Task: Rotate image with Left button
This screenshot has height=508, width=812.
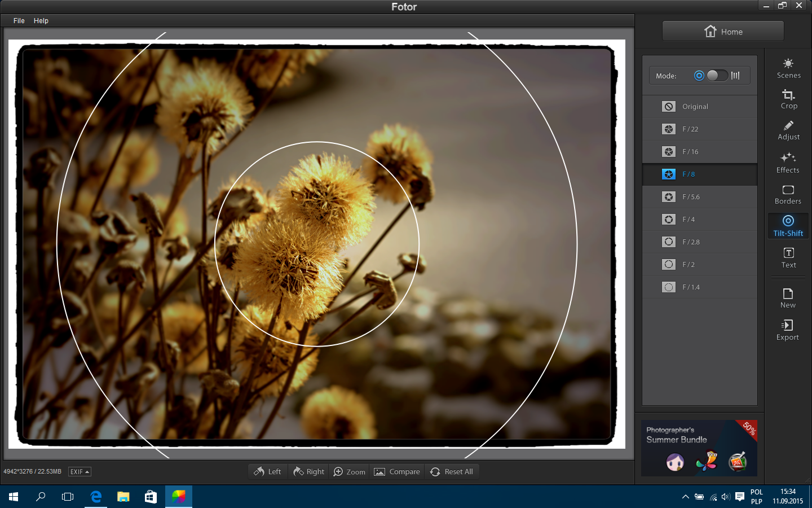Action: coord(268,472)
